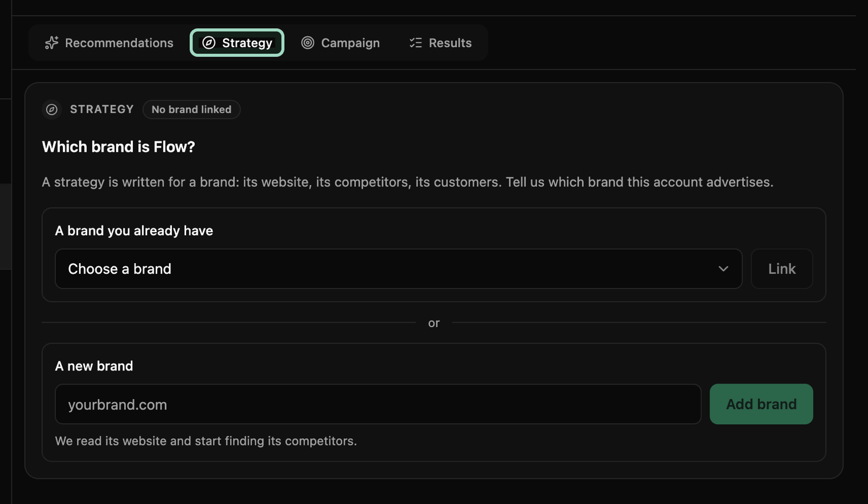Viewport: 868px width, 504px height.
Task: Click the 'Which brand is Flow?' heading
Action: pyautogui.click(x=118, y=147)
